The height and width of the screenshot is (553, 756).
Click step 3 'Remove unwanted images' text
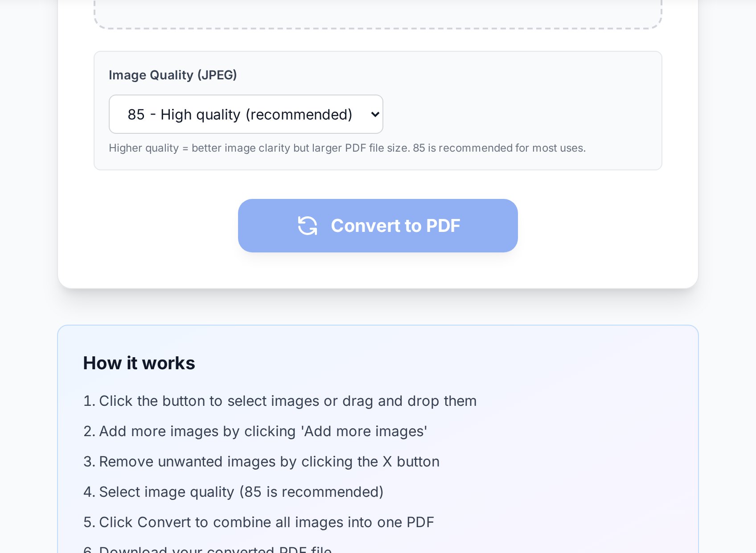262,462
